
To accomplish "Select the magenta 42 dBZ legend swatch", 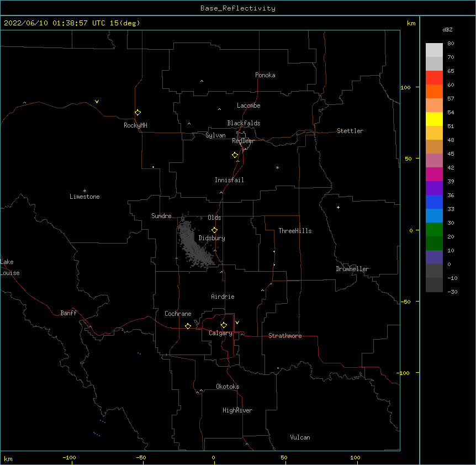I will coord(434,174).
